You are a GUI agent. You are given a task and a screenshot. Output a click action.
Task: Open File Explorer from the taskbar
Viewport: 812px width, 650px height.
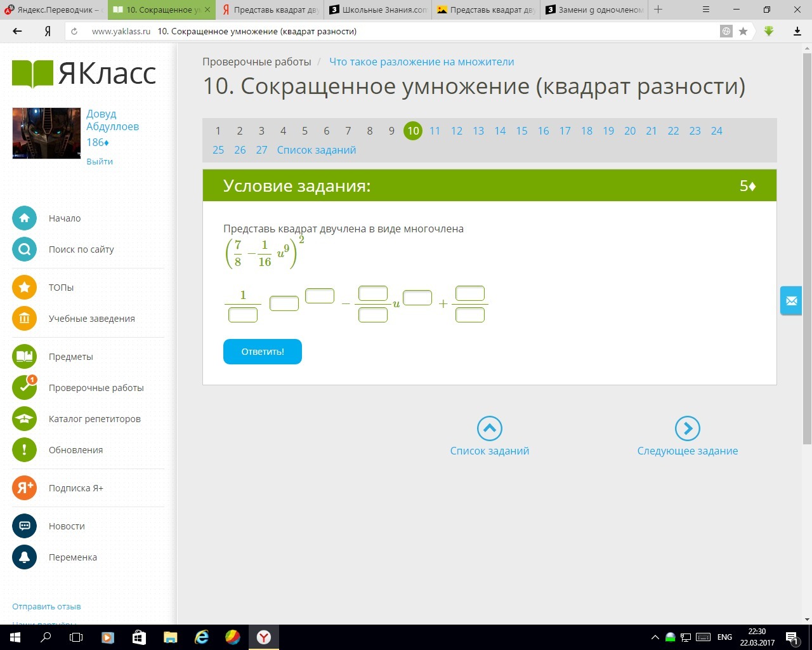click(x=171, y=637)
